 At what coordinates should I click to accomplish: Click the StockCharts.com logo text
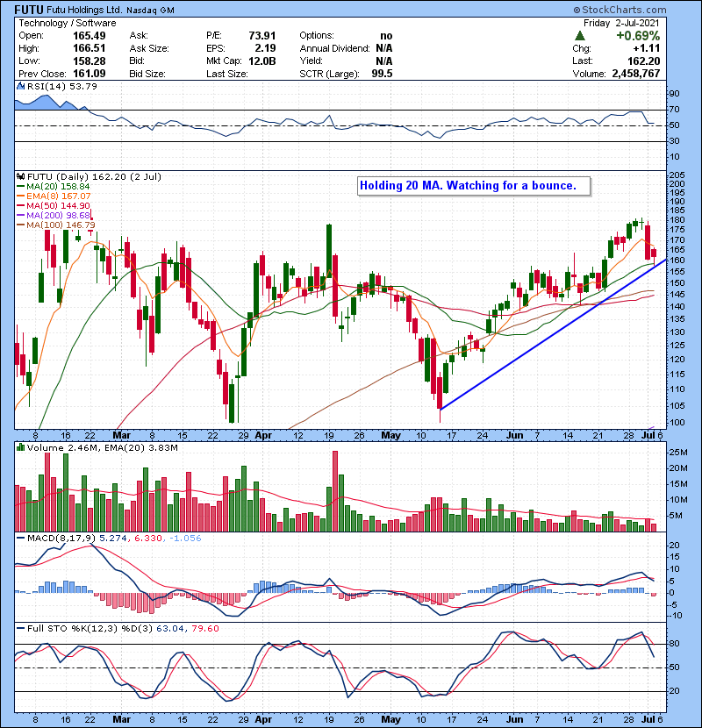tap(620, 10)
